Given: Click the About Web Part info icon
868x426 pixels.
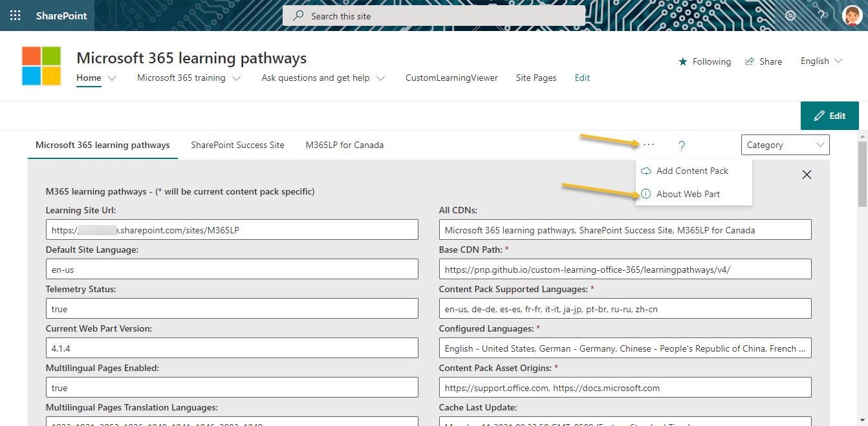Looking at the screenshot, I should click(646, 194).
